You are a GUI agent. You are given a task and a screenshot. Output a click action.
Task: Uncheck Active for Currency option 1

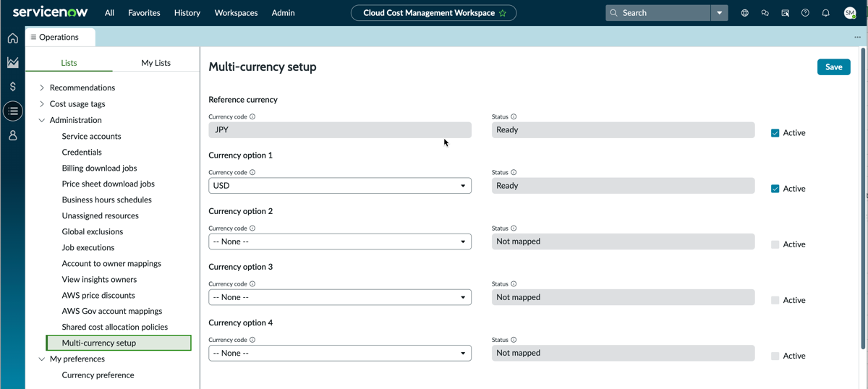775,189
